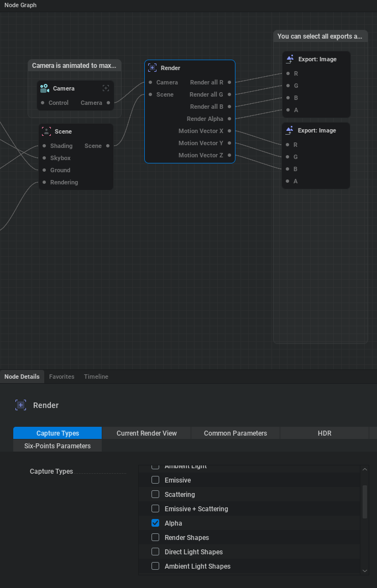This screenshot has height=588, width=377.
Task: Click the Render icon in Node Details header
Action: 20,405
